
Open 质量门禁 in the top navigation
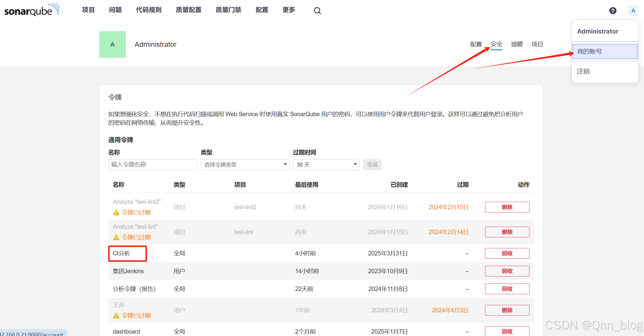[228, 10]
